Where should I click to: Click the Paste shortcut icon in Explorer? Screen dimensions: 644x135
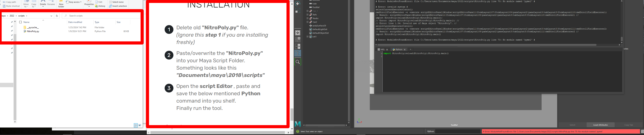pos(4,6)
